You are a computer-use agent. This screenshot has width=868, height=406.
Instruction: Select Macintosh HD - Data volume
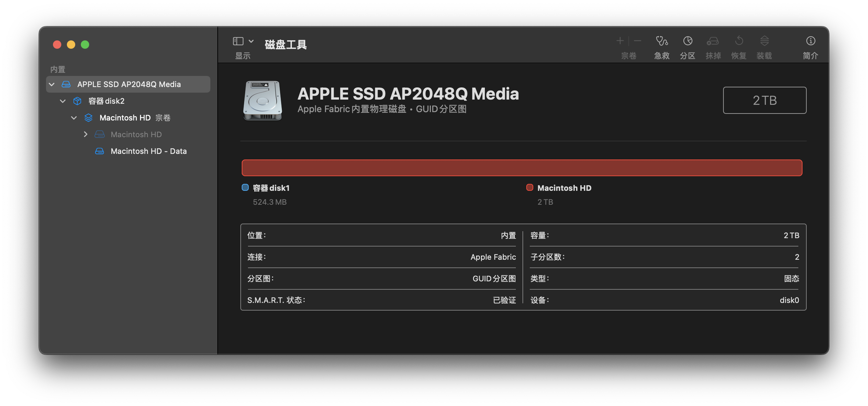148,151
